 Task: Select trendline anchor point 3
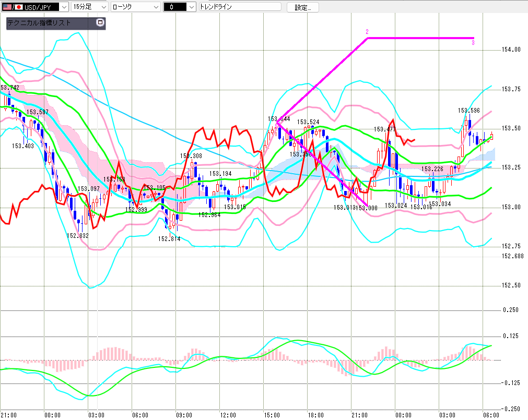pos(473,42)
